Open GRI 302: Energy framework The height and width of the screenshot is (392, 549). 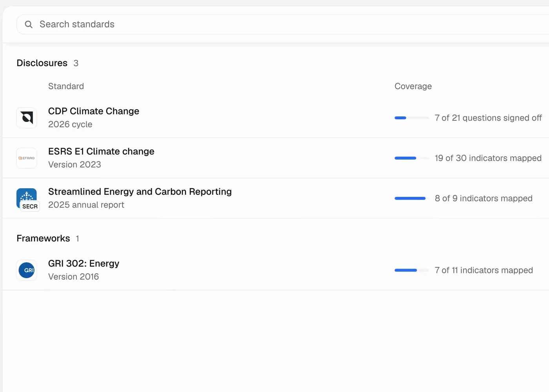pyautogui.click(x=84, y=263)
